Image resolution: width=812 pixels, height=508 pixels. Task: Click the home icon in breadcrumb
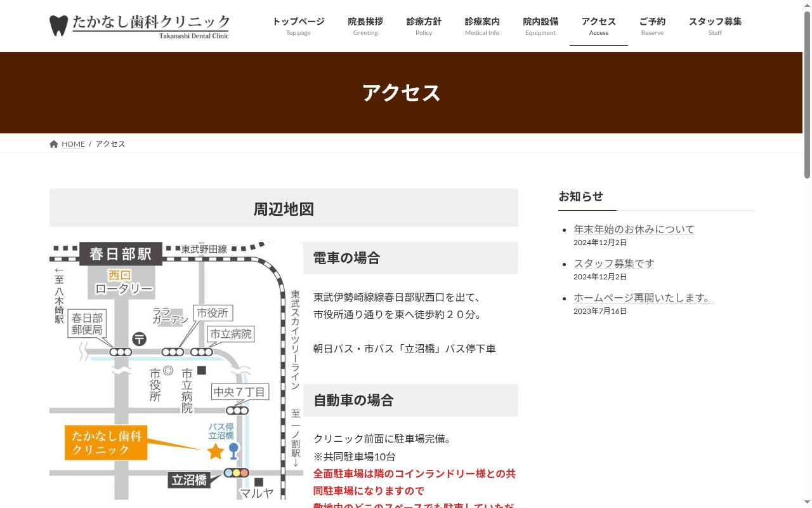pos(54,144)
